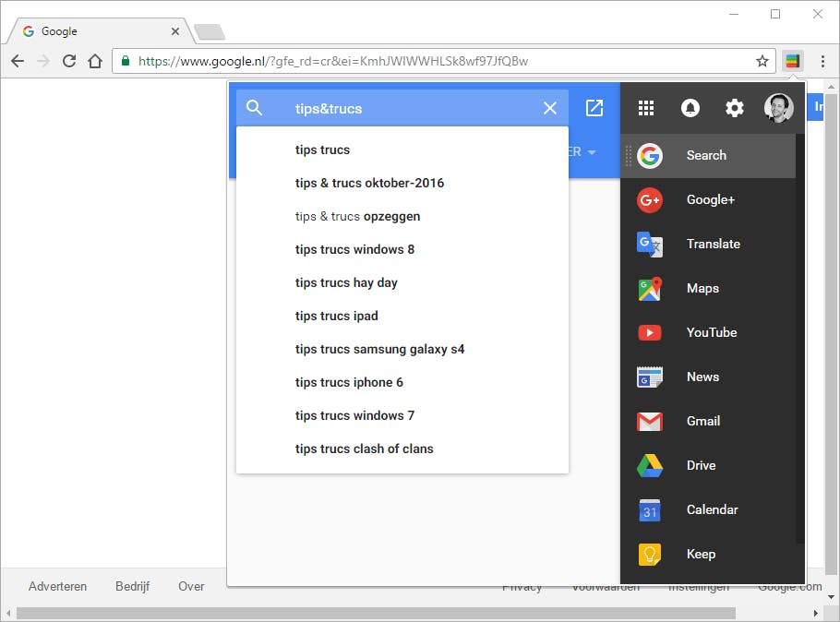Open Gmail from the apps menu
The image size is (840, 622).
[x=702, y=421]
